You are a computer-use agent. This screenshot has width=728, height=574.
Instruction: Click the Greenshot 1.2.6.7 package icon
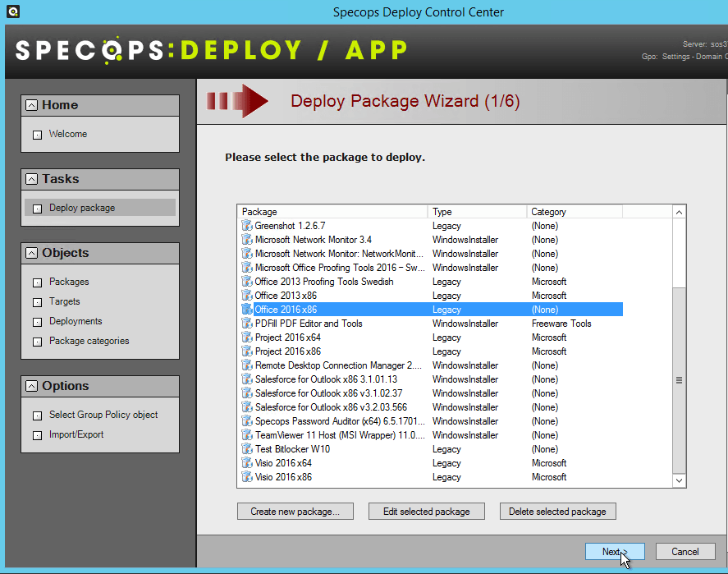click(x=247, y=226)
